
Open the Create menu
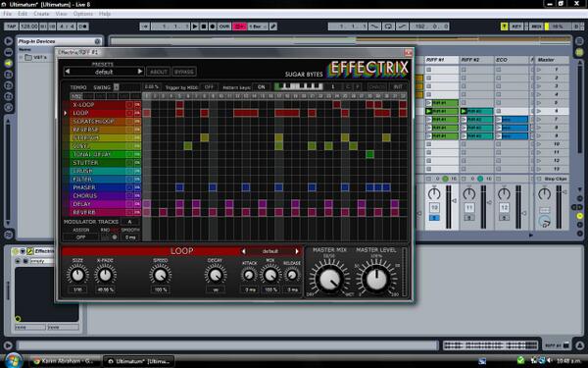[41, 14]
